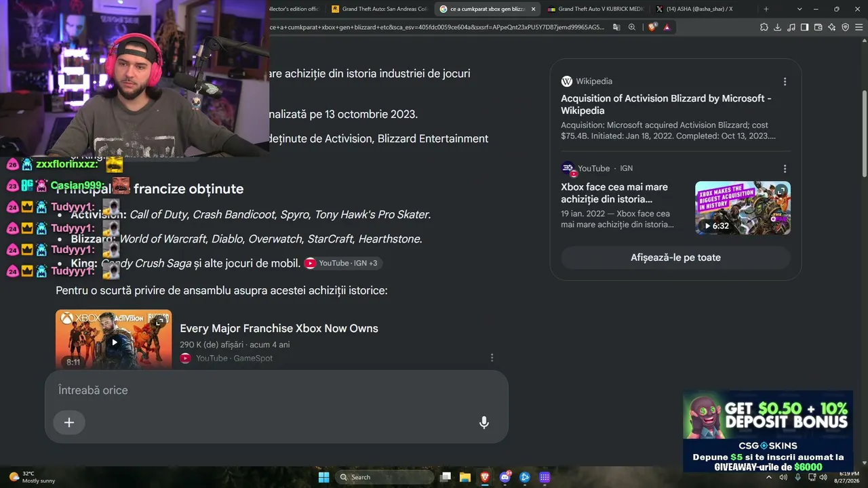Click the 'Hearthstone' franchise text
Image resolution: width=868 pixels, height=488 pixels.
(389, 239)
